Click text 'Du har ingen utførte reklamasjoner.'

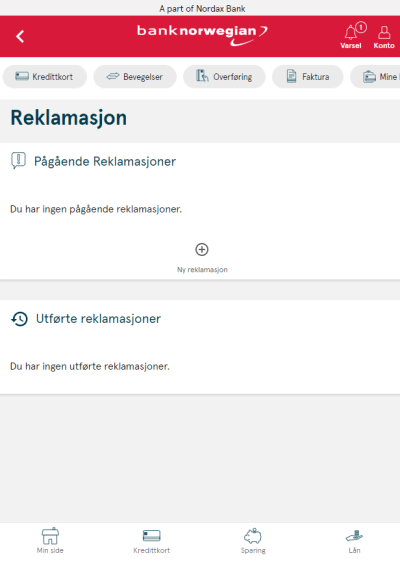[x=90, y=366]
